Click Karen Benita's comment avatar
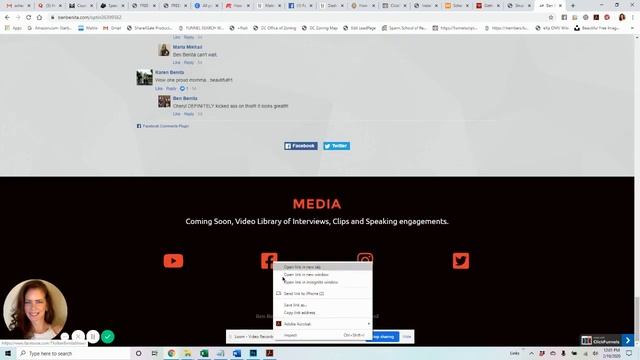Image resolution: width=640 pixels, height=360 pixels. (144, 77)
